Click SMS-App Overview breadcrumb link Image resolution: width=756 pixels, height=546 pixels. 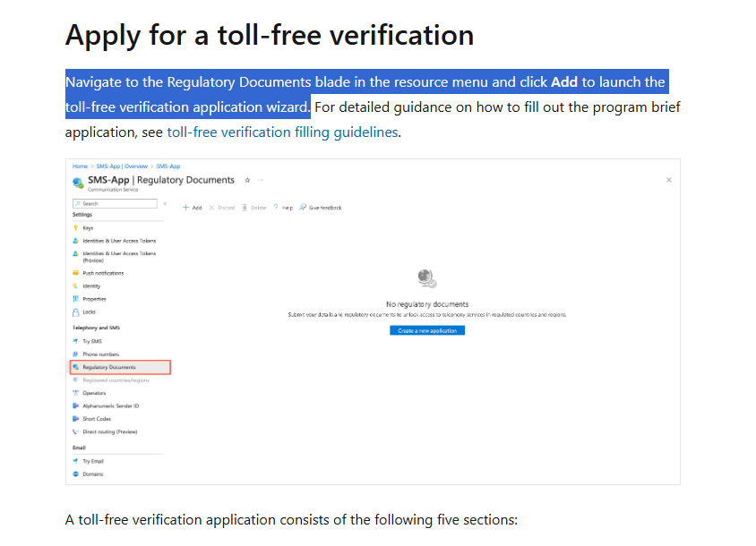pyautogui.click(x=122, y=166)
